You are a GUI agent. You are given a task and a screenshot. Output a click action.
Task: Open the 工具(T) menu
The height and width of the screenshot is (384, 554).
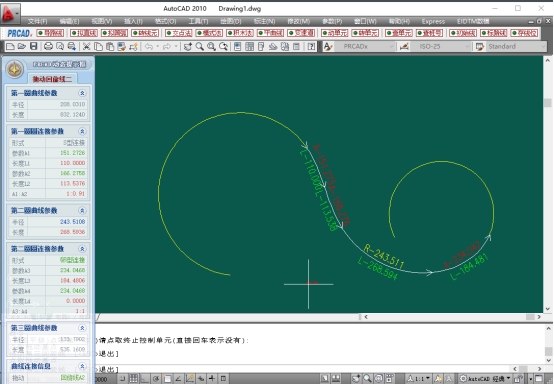point(198,21)
